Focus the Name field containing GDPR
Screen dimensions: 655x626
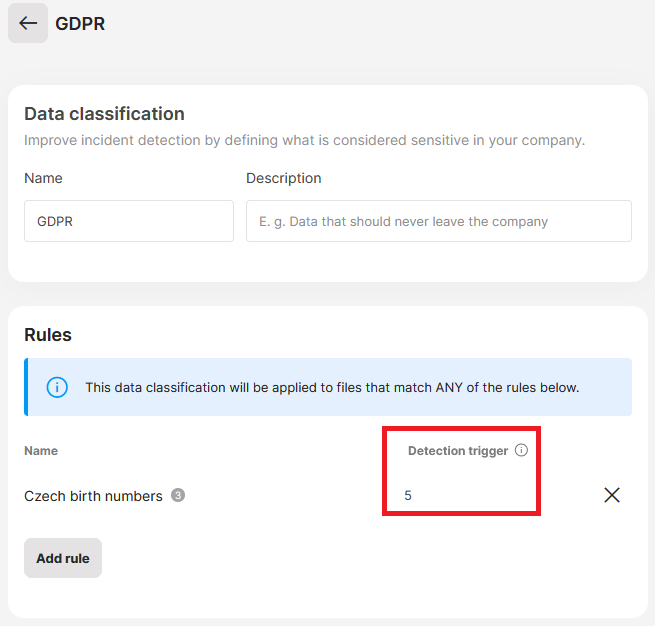click(129, 221)
